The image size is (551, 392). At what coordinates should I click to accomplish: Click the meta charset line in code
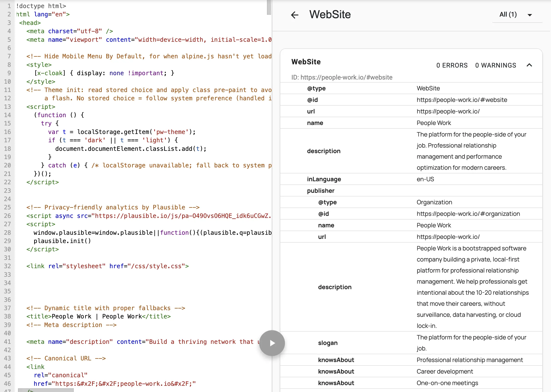(70, 31)
